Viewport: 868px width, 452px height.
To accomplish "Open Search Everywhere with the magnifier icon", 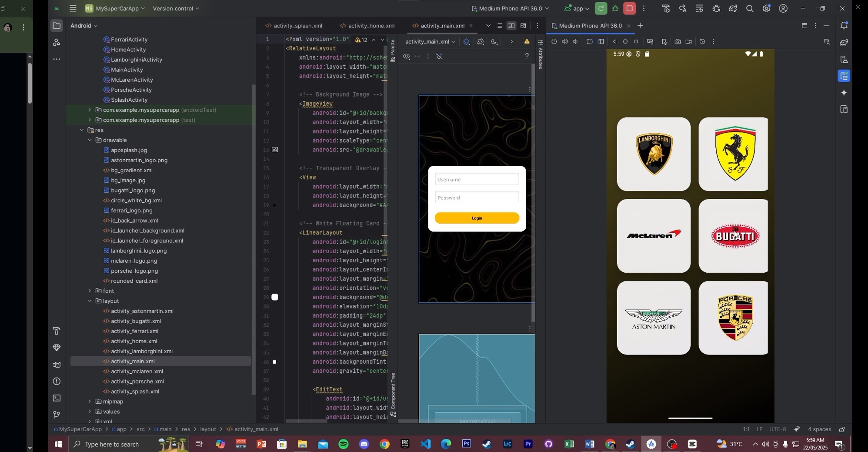I will (750, 8).
